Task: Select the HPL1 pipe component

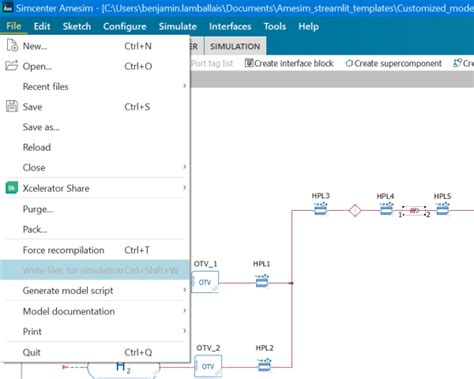Action: (262, 281)
